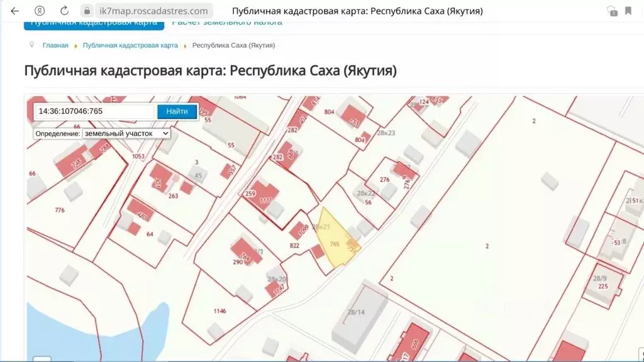This screenshot has height=362, width=644.
Task: Click the browser back arrow
Action: click(14, 10)
